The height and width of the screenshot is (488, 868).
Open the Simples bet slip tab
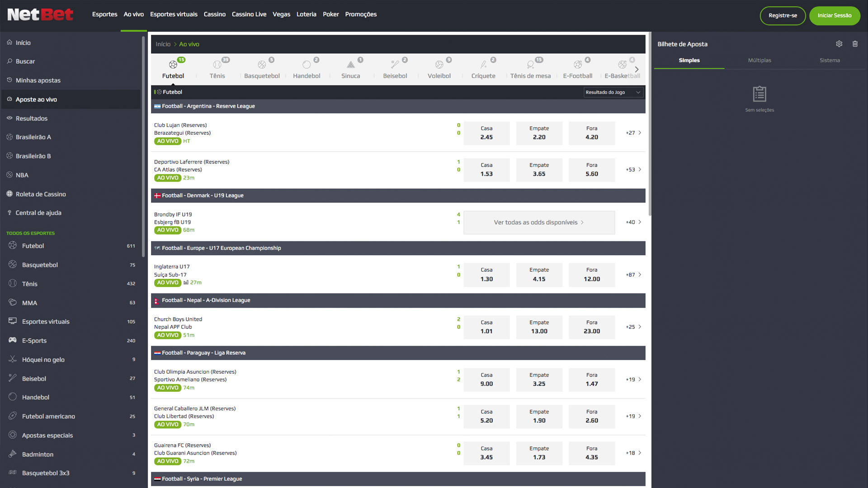coord(689,60)
